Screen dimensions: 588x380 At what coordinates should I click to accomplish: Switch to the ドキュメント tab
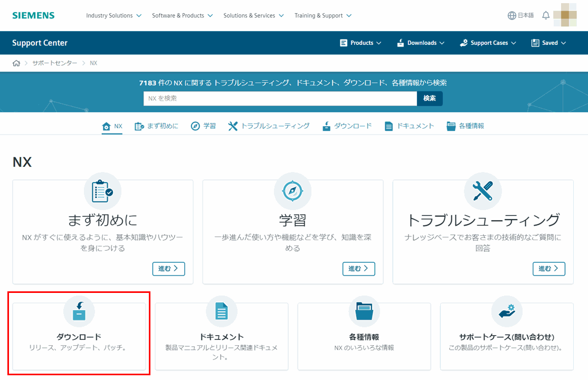coord(415,126)
